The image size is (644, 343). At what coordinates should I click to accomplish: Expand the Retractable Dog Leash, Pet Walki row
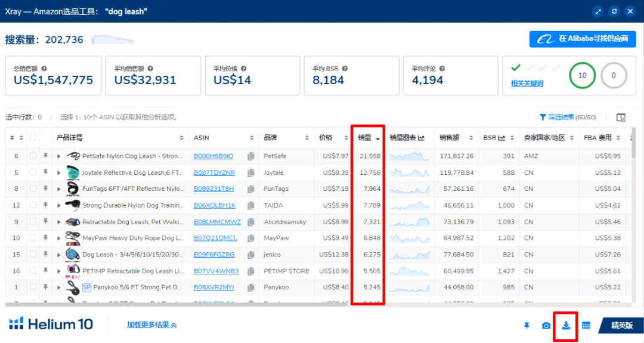pos(58,222)
